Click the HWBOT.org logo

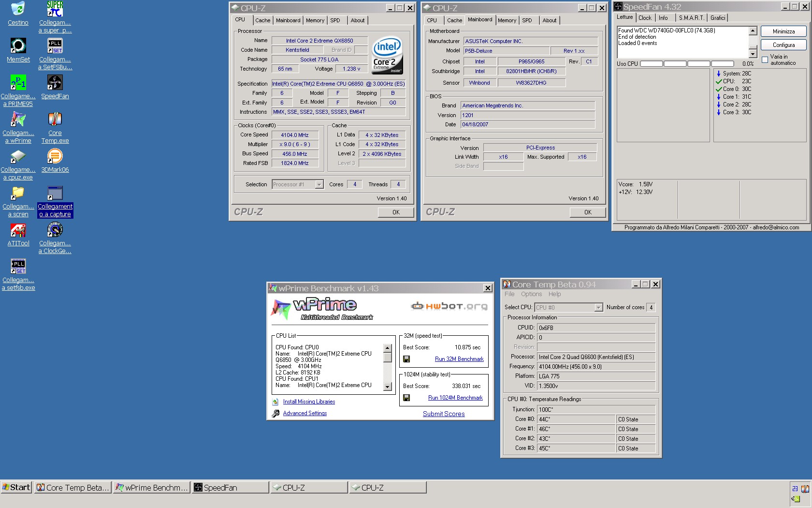[449, 306]
